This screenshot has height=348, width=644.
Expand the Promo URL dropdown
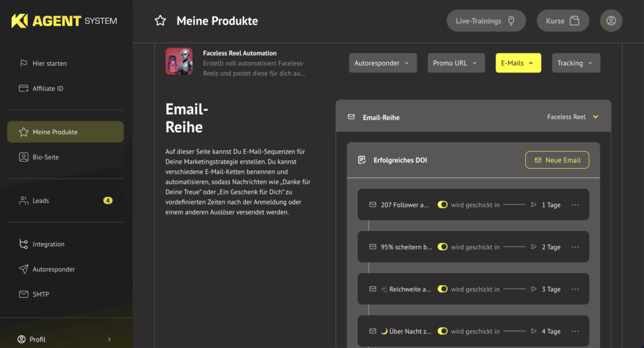(456, 63)
